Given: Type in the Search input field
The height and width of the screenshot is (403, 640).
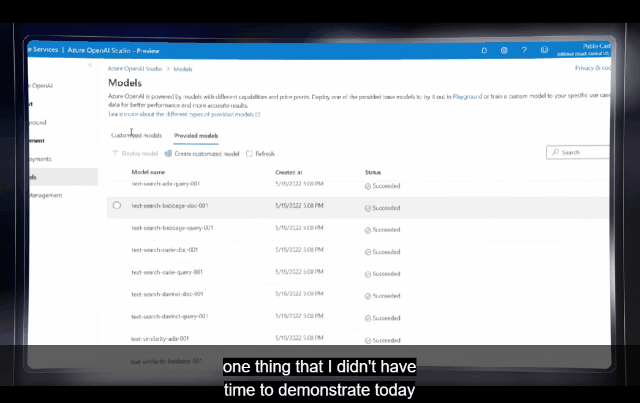Looking at the screenshot, I should (x=583, y=153).
